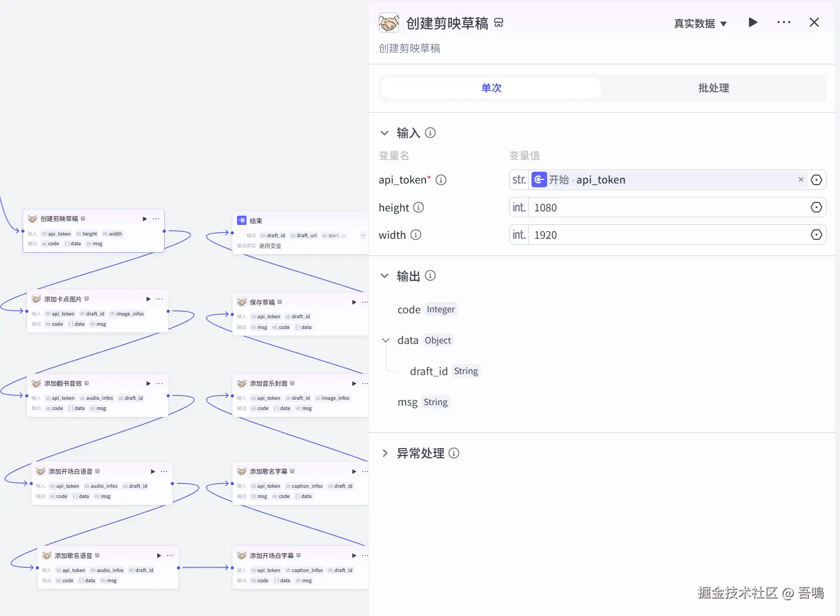Collapse the data Object output tree

pyautogui.click(x=385, y=340)
